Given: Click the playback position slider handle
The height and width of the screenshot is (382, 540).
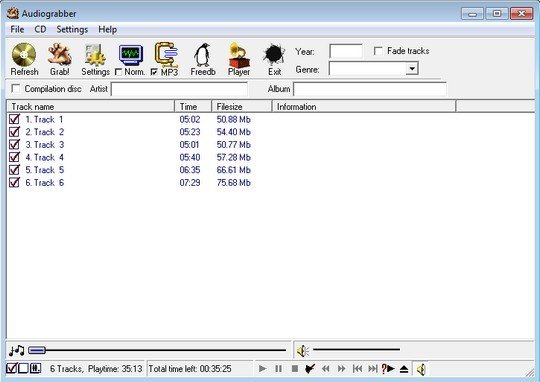Looking at the screenshot, I should coord(37,350).
